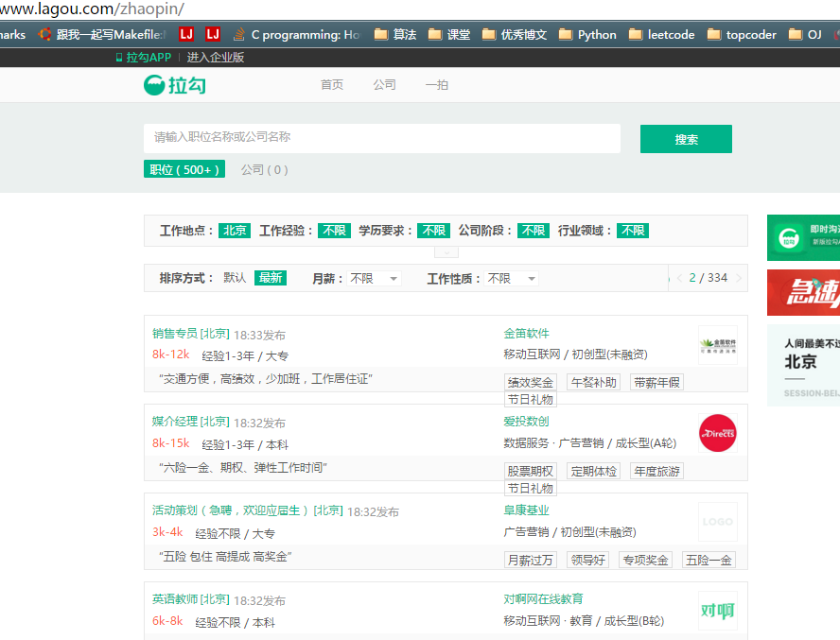Open the OJ bookmarks folder

tap(805, 35)
